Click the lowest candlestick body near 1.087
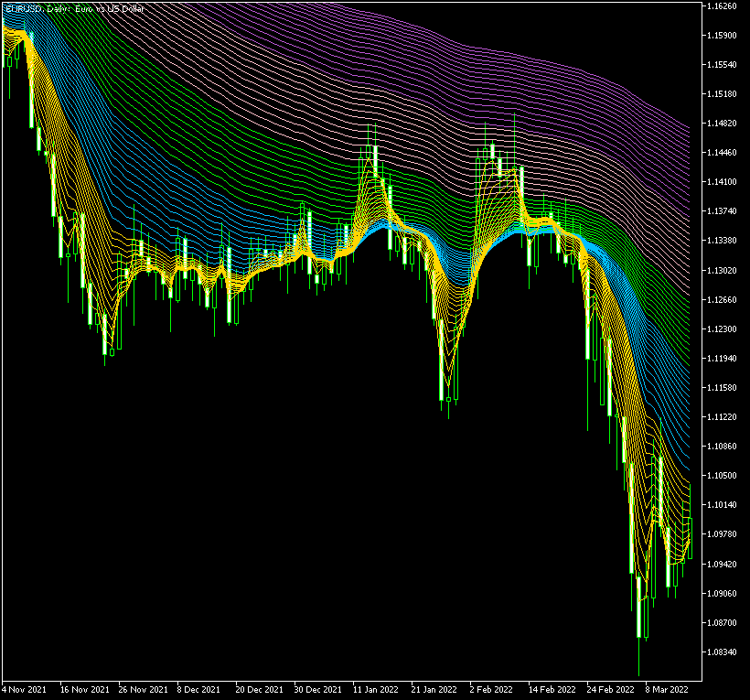This screenshot has height=700, width=750. point(638,608)
